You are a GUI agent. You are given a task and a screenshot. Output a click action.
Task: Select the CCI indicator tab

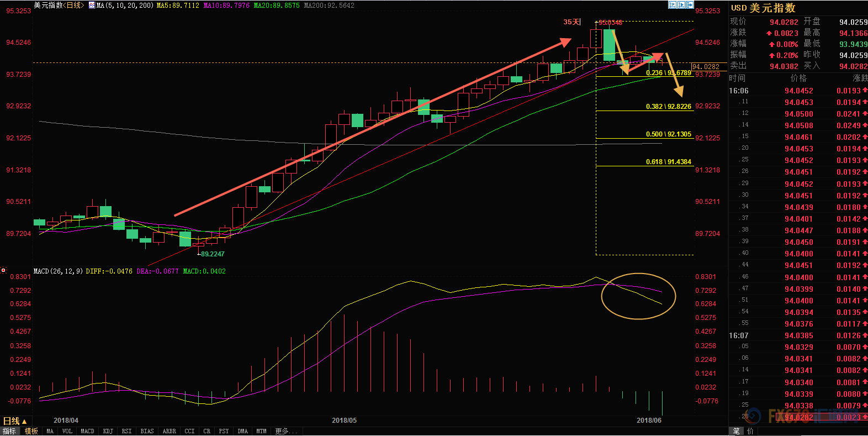189,431
